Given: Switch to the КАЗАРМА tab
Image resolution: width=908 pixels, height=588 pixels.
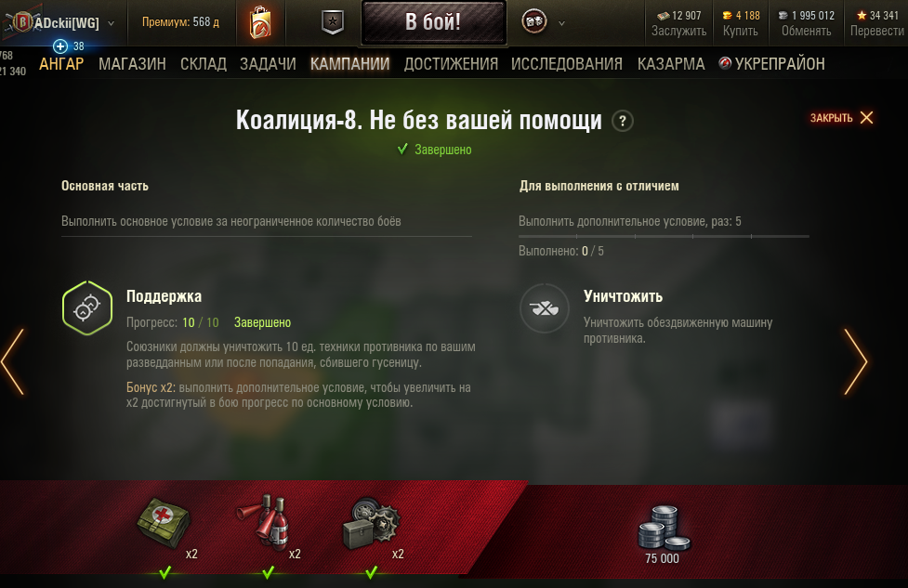Looking at the screenshot, I should [x=671, y=64].
